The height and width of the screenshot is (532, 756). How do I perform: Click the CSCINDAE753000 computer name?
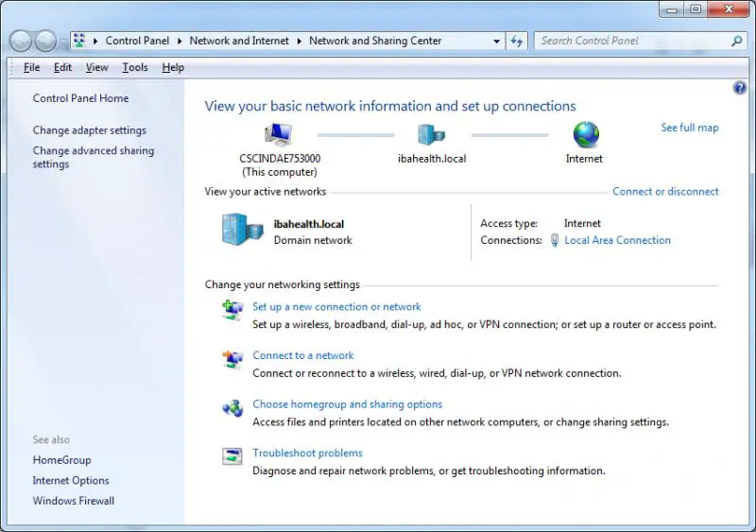pos(280,158)
